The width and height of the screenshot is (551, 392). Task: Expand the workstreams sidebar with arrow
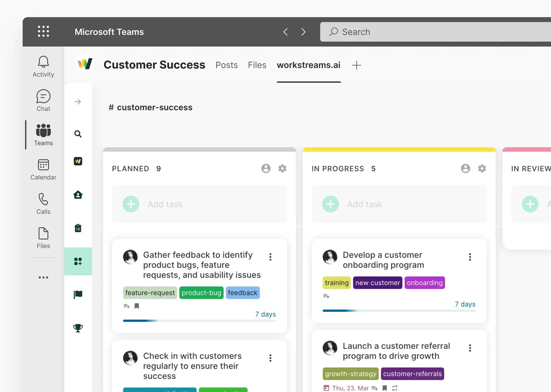coord(78,102)
